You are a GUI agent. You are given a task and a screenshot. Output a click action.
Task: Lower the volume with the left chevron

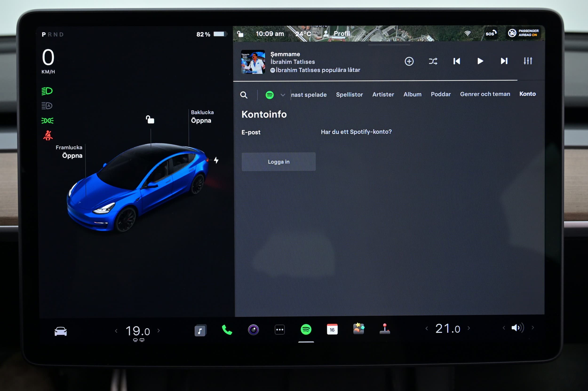[x=504, y=328]
